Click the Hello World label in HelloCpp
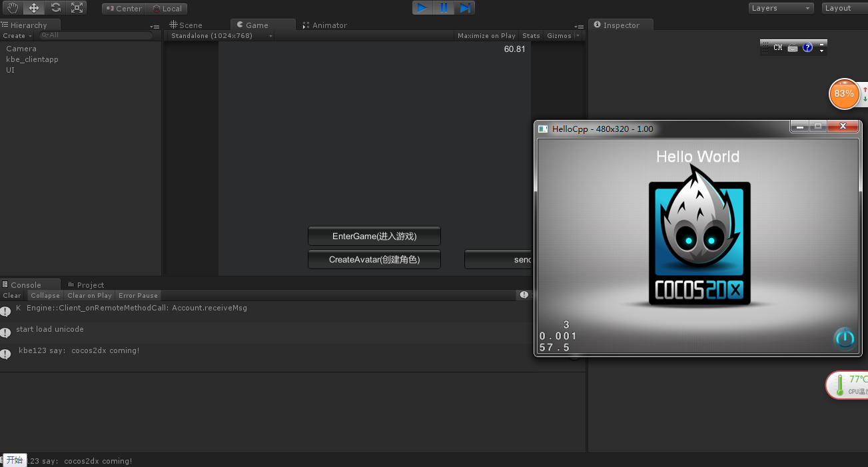The height and width of the screenshot is (467, 868). [697, 157]
